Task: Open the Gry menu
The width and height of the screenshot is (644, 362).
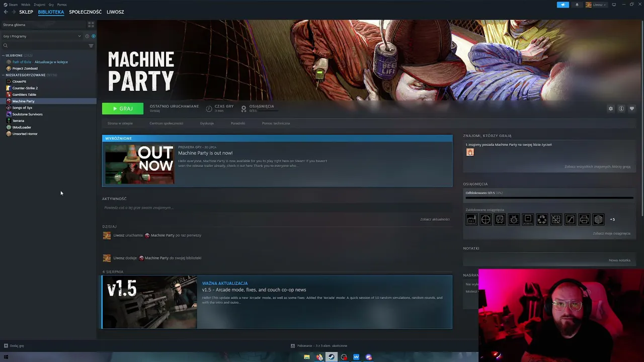Action: pos(51,5)
